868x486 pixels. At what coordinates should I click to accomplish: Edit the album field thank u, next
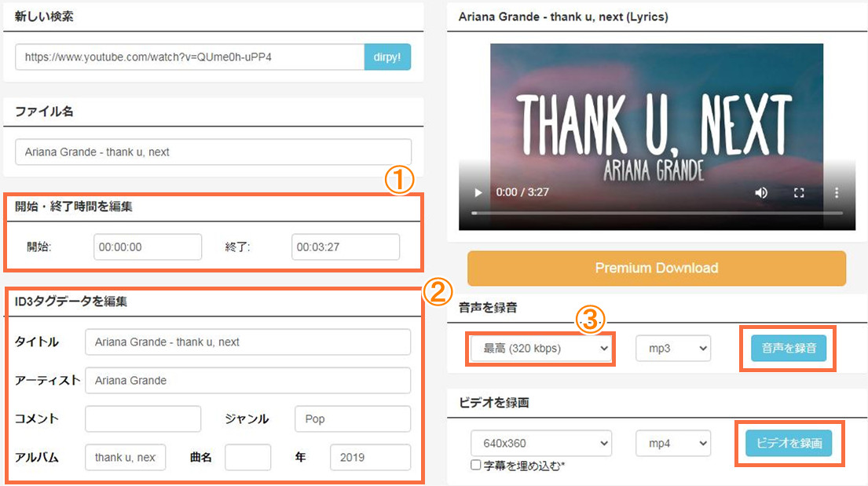(x=125, y=457)
